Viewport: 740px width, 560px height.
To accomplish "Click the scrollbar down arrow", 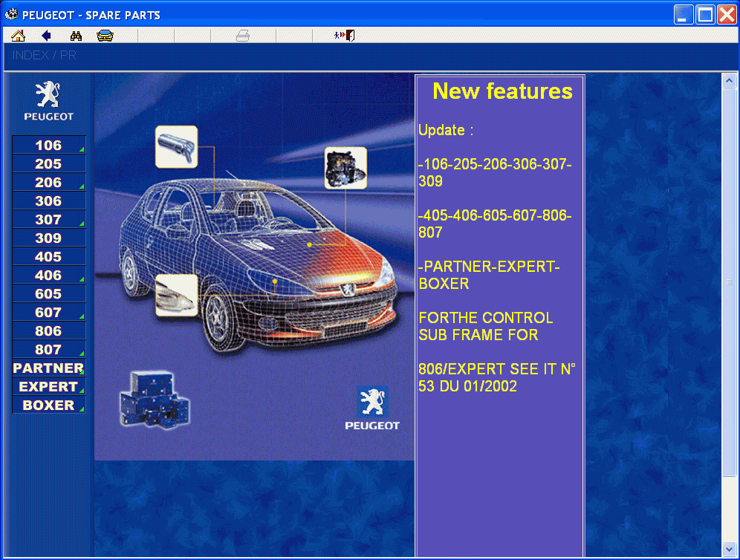I will click(x=729, y=549).
